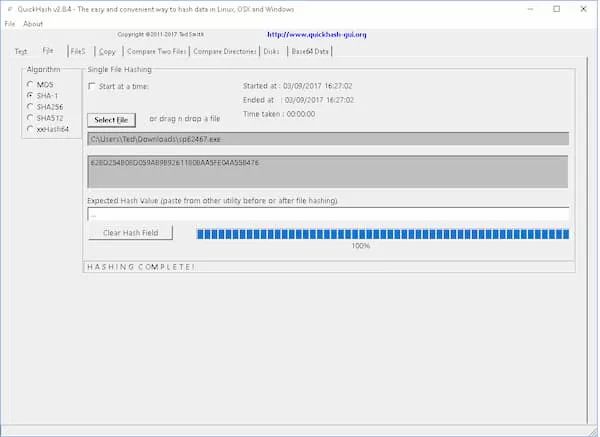Open the quickhash-gui.org website link

point(317,34)
